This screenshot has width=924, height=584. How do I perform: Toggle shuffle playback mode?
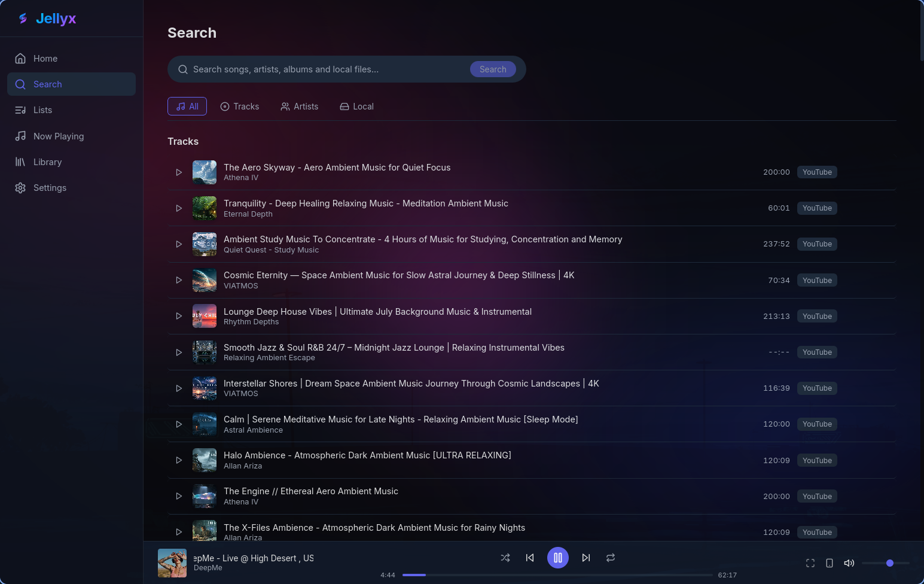click(x=505, y=558)
